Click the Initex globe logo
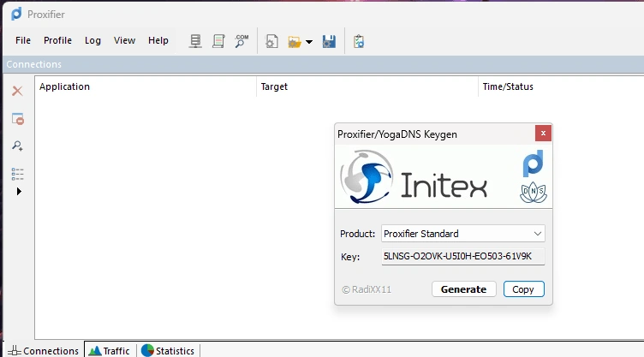The image size is (644, 357). point(367,176)
